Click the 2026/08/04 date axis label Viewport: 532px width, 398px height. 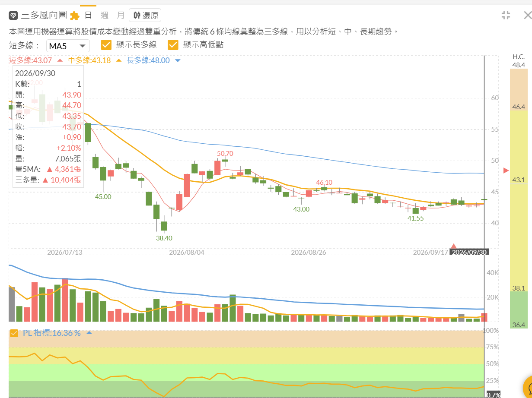click(187, 252)
